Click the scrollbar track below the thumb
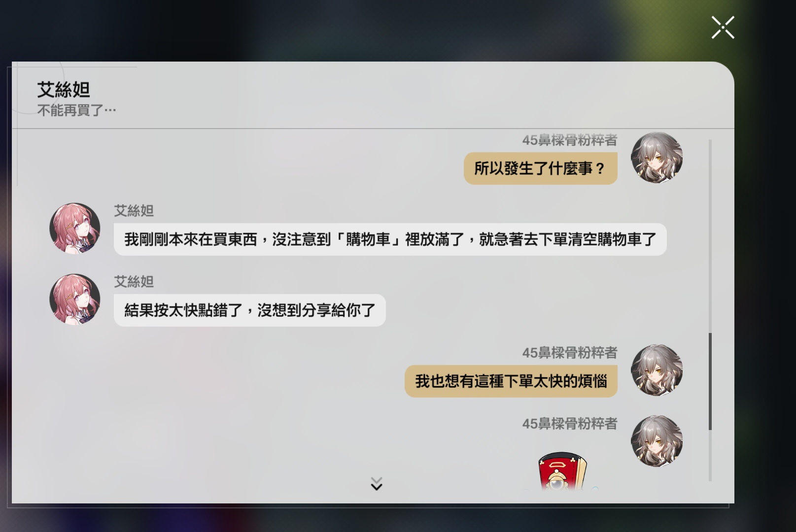Screen dimensions: 796x532 (710, 455)
